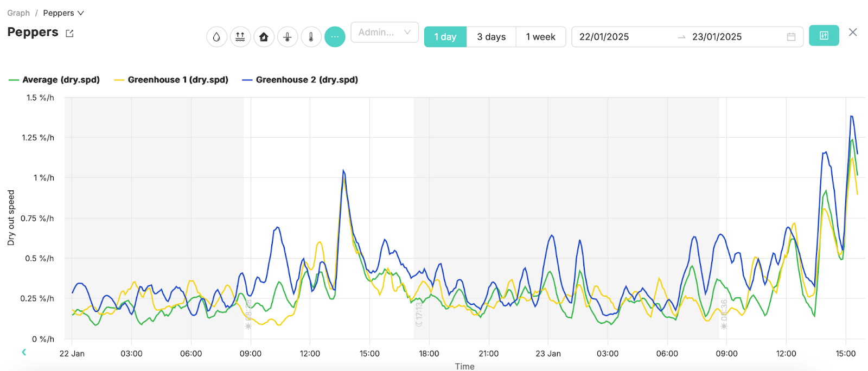Select the soil temperature thermometer preset icon
This screenshot has width=868, height=371.
288,37
